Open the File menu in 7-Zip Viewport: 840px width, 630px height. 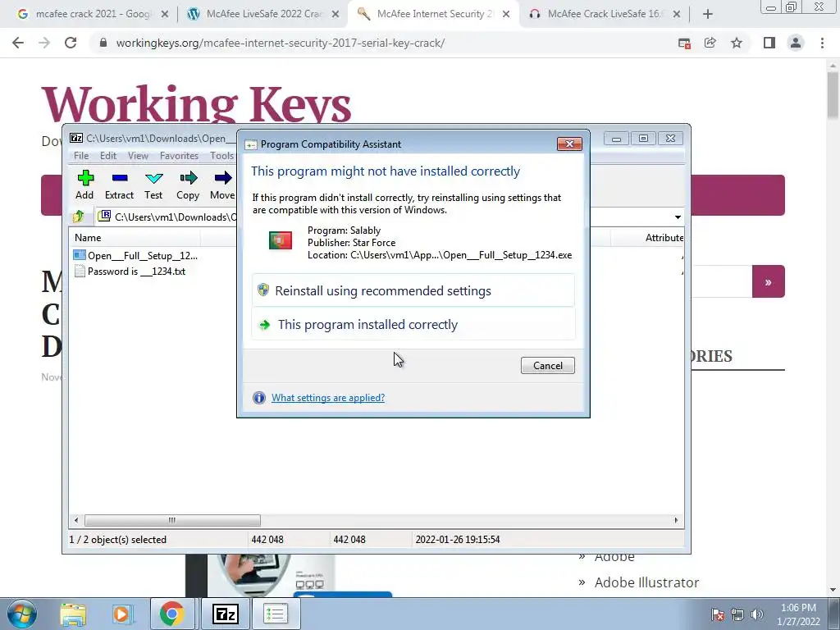pyautogui.click(x=81, y=155)
